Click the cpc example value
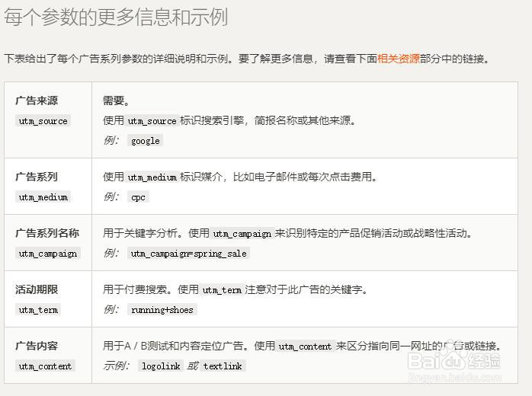 click(138, 197)
